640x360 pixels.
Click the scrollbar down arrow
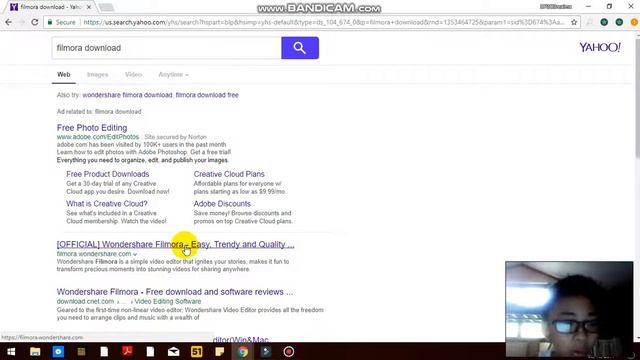(637, 339)
